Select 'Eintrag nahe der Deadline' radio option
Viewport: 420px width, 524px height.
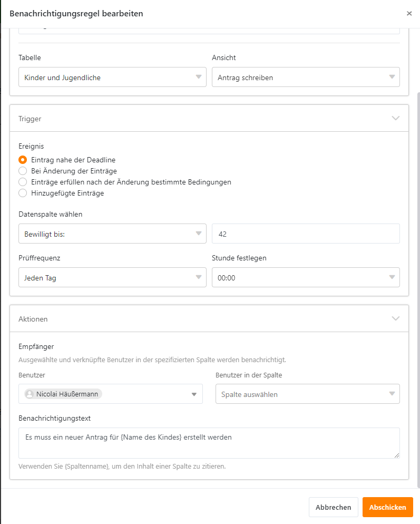click(x=23, y=160)
